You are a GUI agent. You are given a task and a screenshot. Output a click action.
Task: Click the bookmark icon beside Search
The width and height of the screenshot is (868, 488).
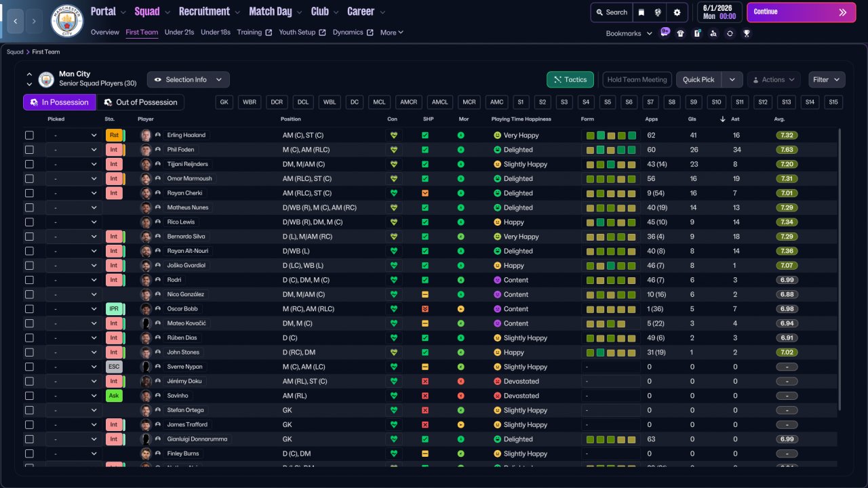tap(642, 12)
